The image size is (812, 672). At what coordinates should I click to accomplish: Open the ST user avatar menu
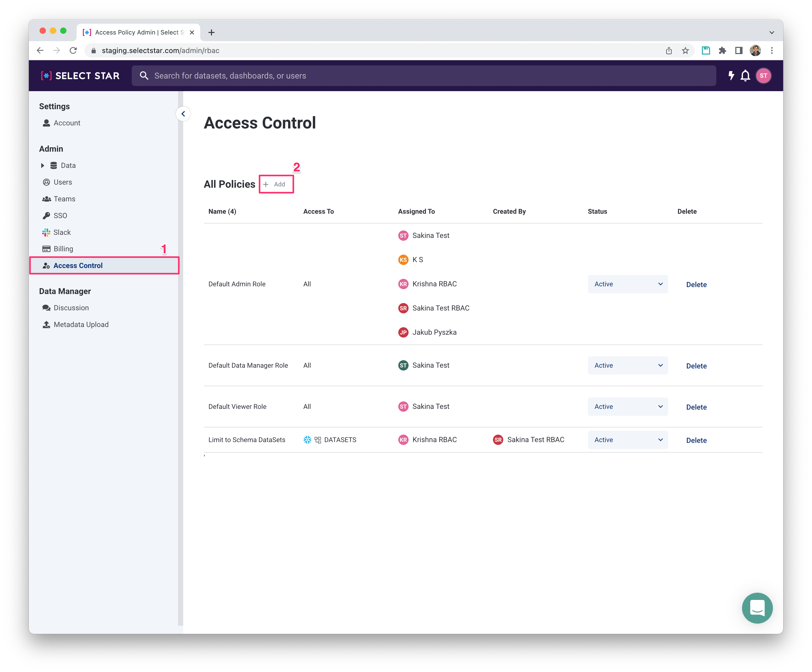[x=763, y=75]
